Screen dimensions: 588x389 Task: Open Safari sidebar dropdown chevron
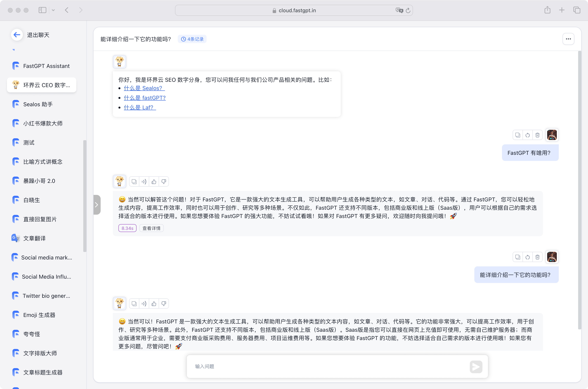[x=53, y=10]
